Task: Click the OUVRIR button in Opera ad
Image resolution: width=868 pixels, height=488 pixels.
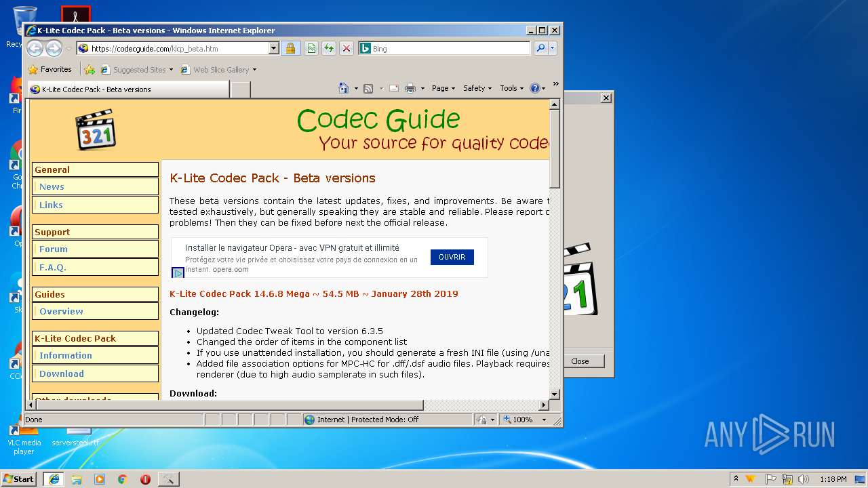Action: tap(452, 257)
